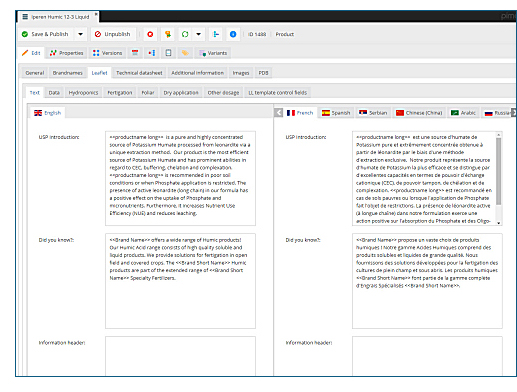Select the Data sub-tab
Screen dimensions: 517x392
[x=54, y=93]
